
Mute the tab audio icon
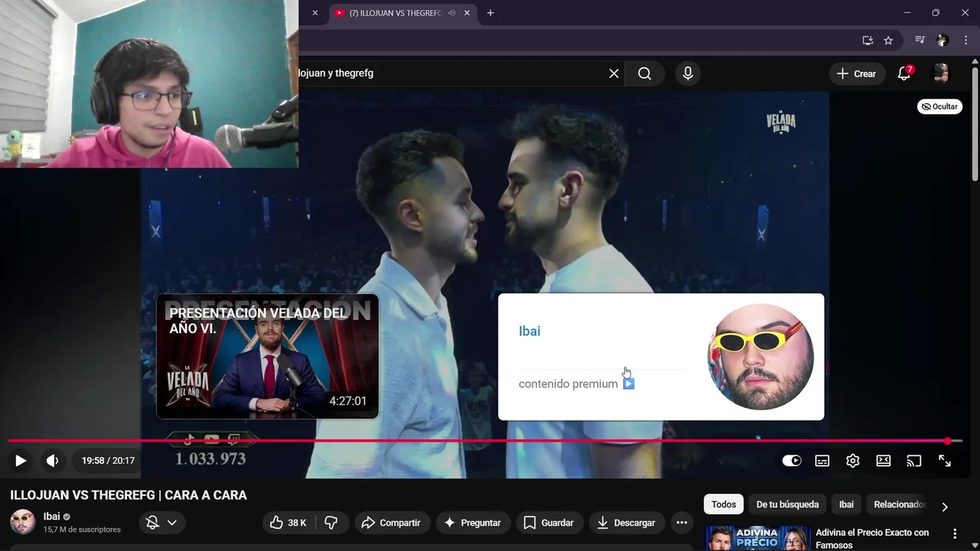452,13
